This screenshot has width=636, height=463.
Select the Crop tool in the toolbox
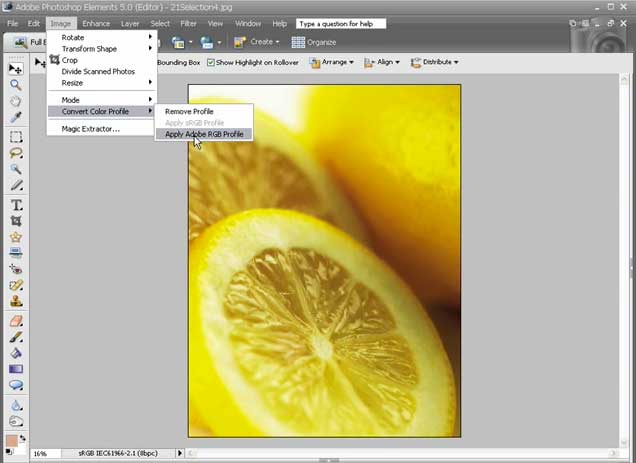point(16,221)
